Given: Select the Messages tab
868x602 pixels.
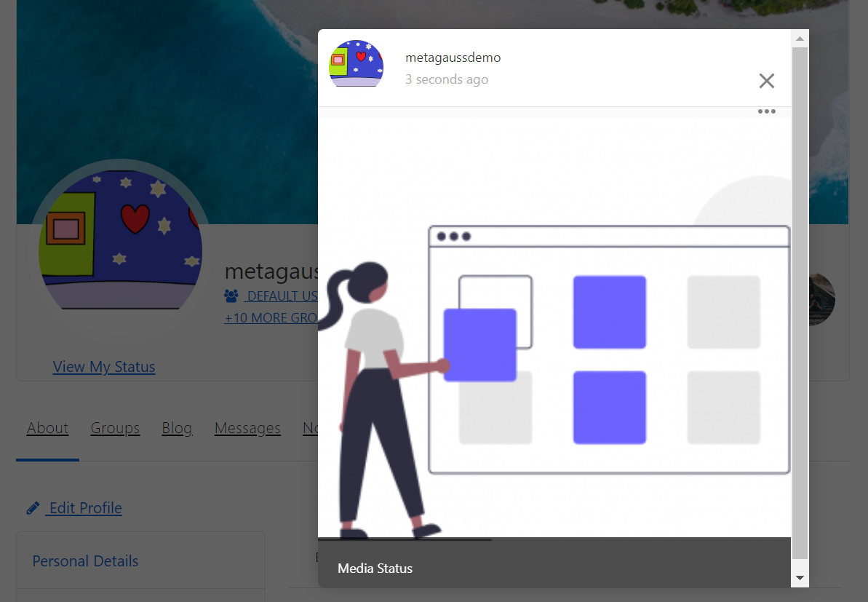Looking at the screenshot, I should pos(247,428).
